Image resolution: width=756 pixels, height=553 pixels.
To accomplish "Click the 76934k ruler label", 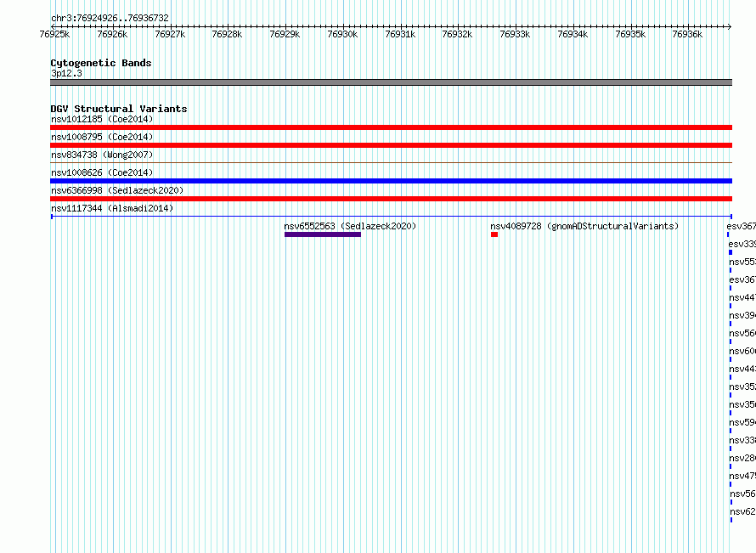I will [x=573, y=34].
